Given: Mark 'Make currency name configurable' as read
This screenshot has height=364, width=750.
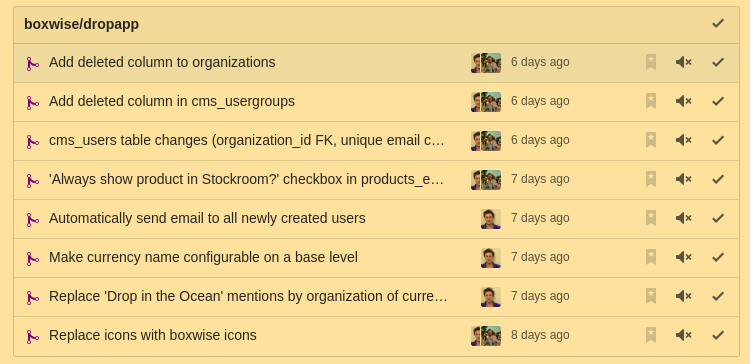Looking at the screenshot, I should coord(718,257).
